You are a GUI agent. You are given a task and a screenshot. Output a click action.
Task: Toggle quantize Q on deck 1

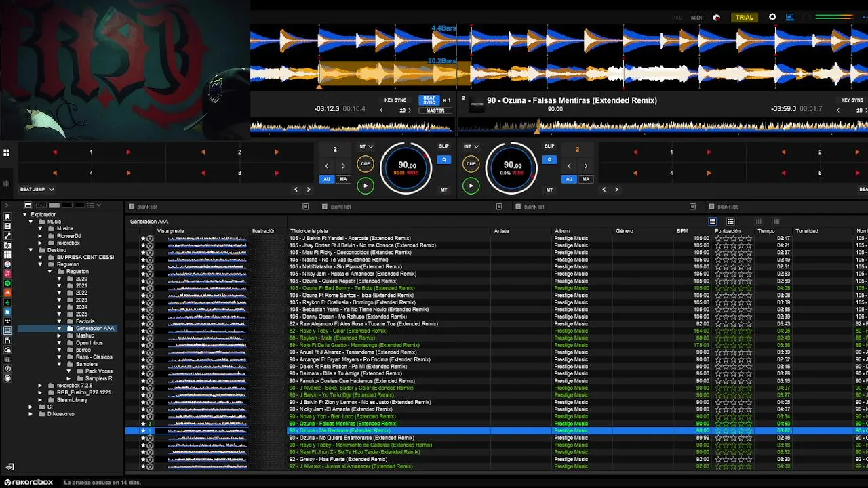pyautogui.click(x=444, y=160)
